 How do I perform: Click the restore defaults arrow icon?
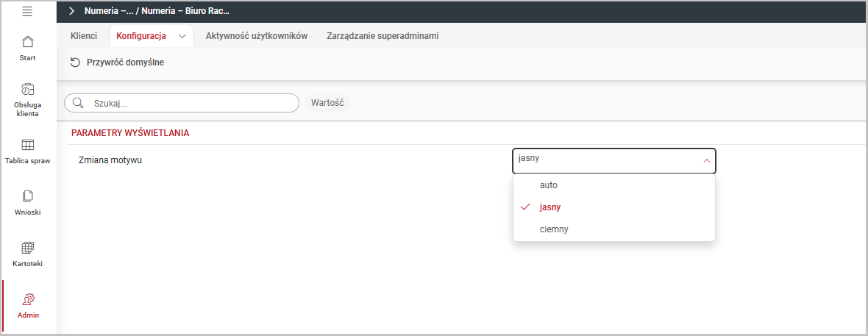75,62
